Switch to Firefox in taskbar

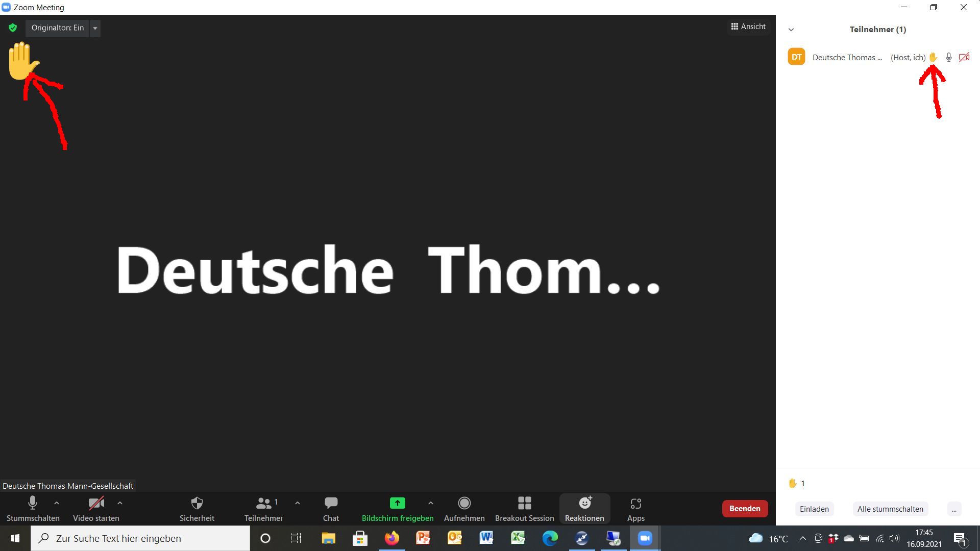click(x=392, y=538)
